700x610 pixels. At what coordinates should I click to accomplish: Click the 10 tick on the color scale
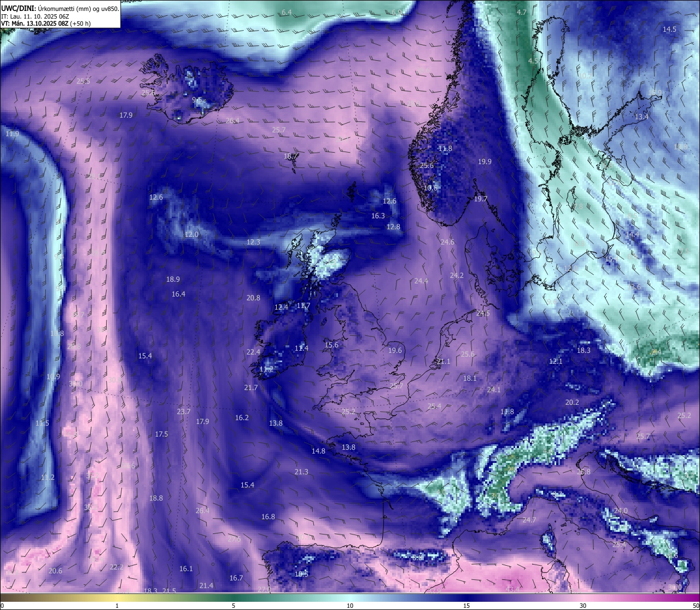(x=350, y=606)
